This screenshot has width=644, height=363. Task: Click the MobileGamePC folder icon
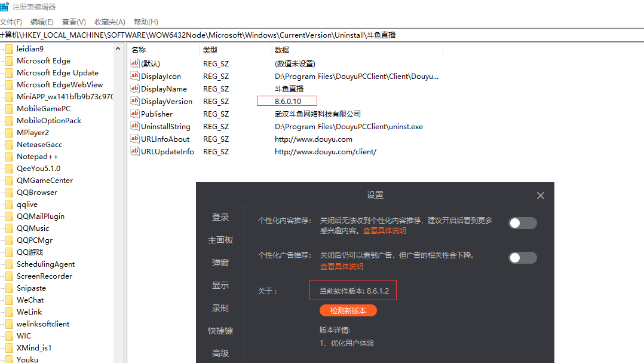(x=9, y=108)
